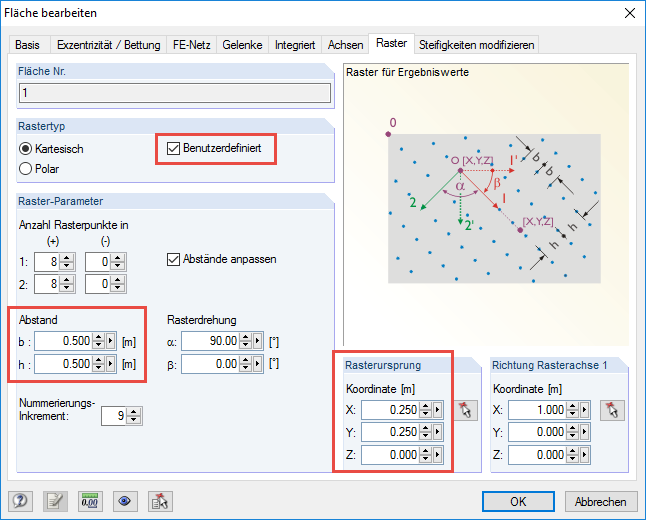646x520 pixels.
Task: Adjust stepper for direction 1 negative grid points
Action: [x=118, y=262]
